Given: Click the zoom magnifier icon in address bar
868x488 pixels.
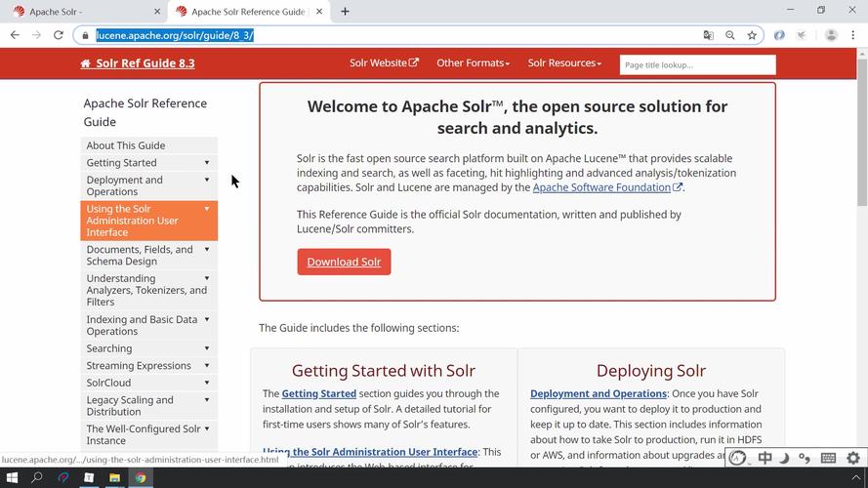Looking at the screenshot, I should tap(730, 35).
